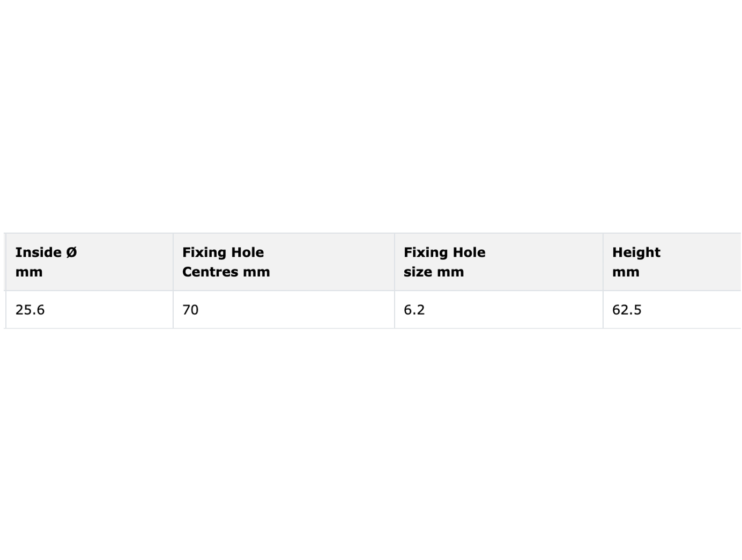This screenshot has height=560, width=742.
Task: Click the word Inside in the header
Action: (x=38, y=252)
